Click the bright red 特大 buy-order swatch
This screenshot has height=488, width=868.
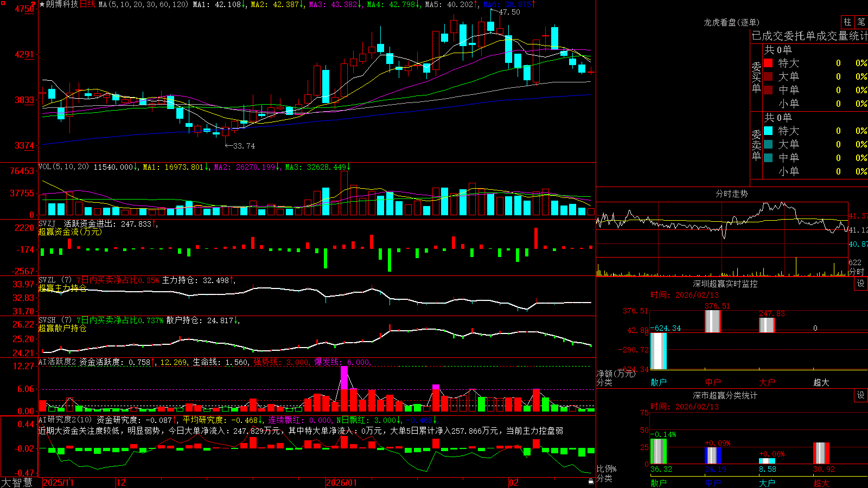point(768,63)
